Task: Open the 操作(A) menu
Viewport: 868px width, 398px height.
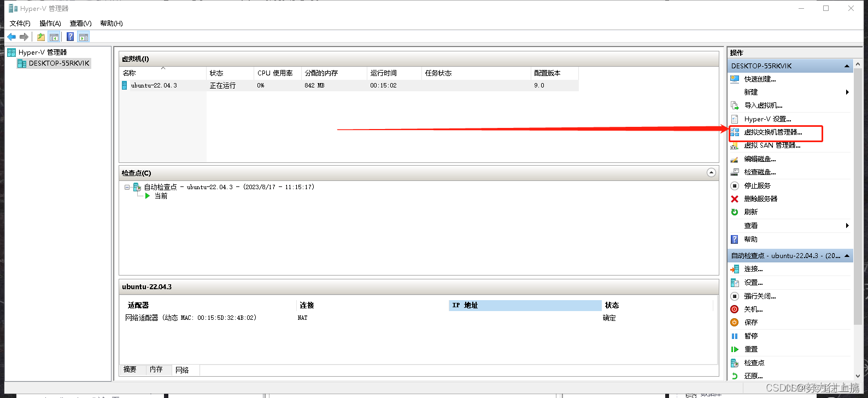Action: (50, 24)
